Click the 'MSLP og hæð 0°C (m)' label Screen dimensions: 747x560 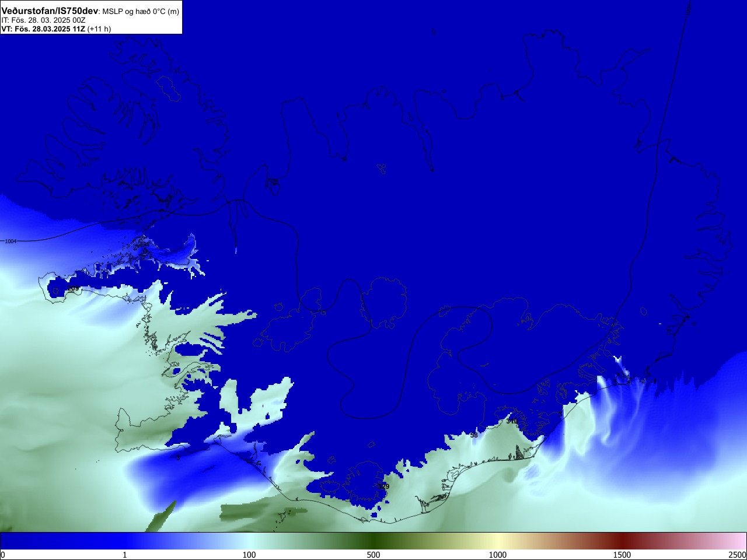pos(141,12)
